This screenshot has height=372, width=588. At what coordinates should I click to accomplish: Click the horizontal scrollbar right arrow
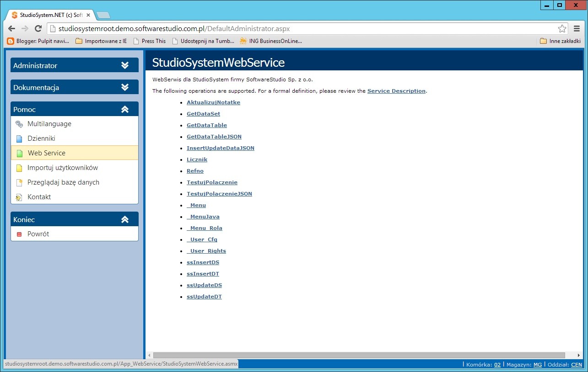click(578, 355)
